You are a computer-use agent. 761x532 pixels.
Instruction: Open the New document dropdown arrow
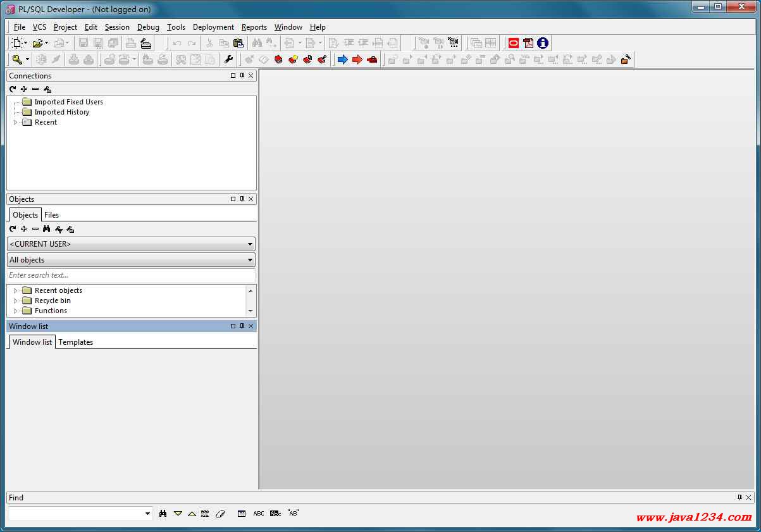coord(26,43)
